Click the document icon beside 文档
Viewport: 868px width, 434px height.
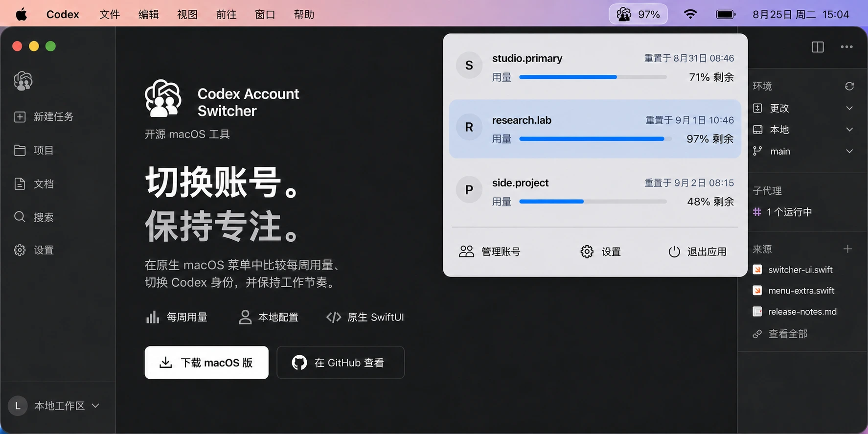(x=20, y=183)
